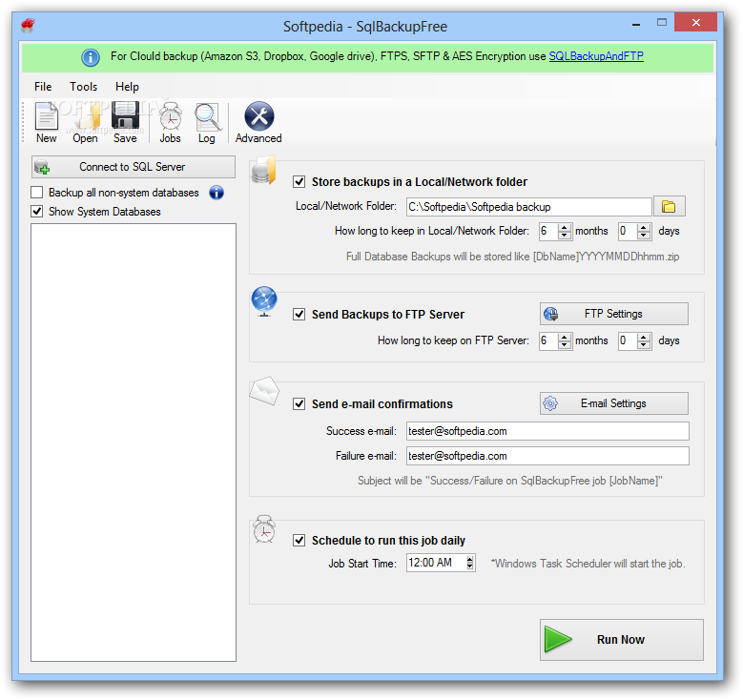Click the empty databases list box
Image resolution: width=743 pixels, height=700 pixels.
coord(134,443)
